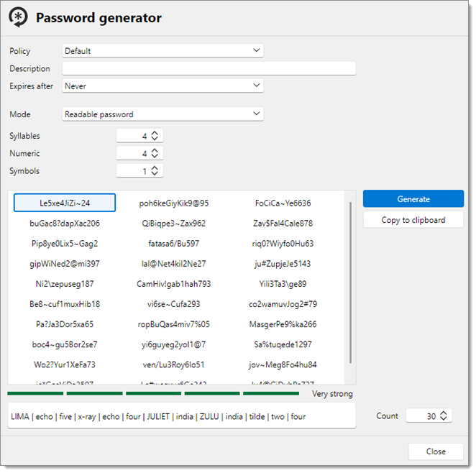476x473 pixels.
Task: Select password vi6se~Cufa293
Action: (173, 304)
